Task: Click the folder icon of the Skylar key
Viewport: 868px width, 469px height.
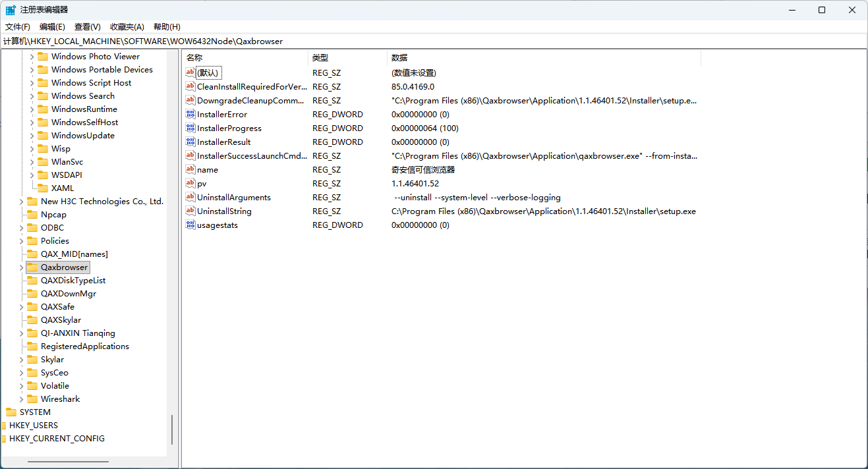Action: pos(32,360)
